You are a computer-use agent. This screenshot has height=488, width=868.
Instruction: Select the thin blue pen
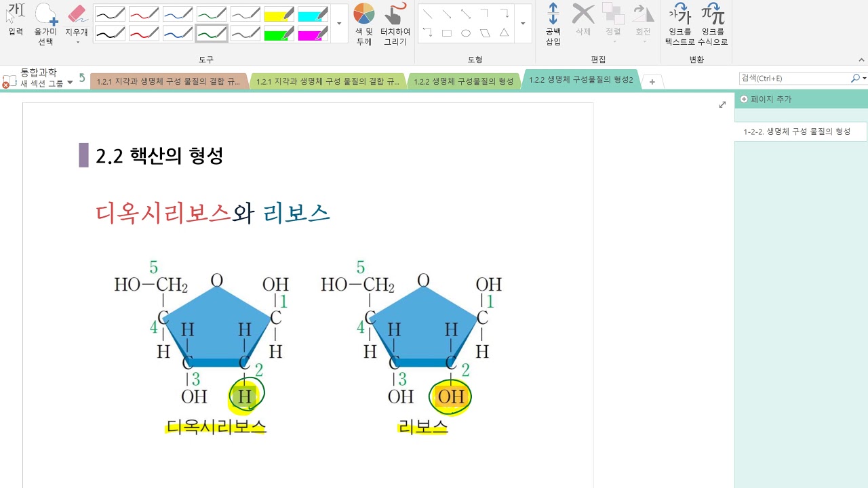pyautogui.click(x=178, y=14)
